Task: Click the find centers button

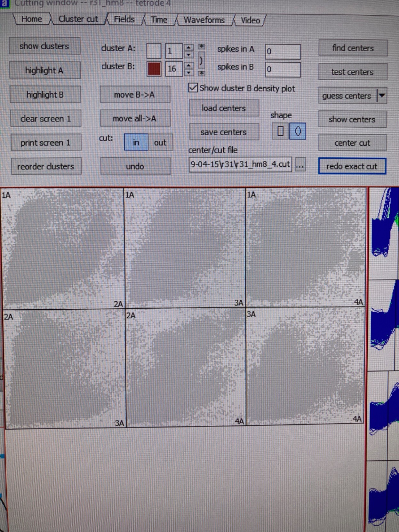Action: (x=353, y=48)
